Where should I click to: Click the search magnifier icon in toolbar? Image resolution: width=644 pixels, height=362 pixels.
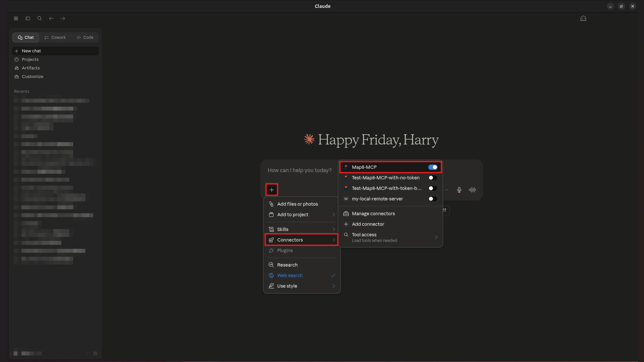coord(40,18)
